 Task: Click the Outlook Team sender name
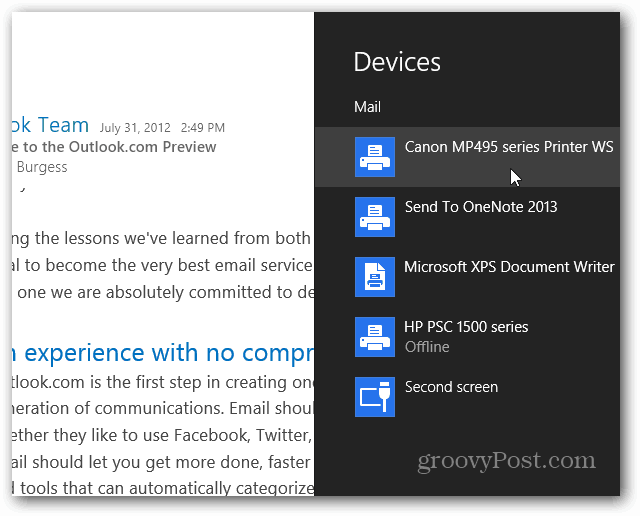pyautogui.click(x=51, y=125)
